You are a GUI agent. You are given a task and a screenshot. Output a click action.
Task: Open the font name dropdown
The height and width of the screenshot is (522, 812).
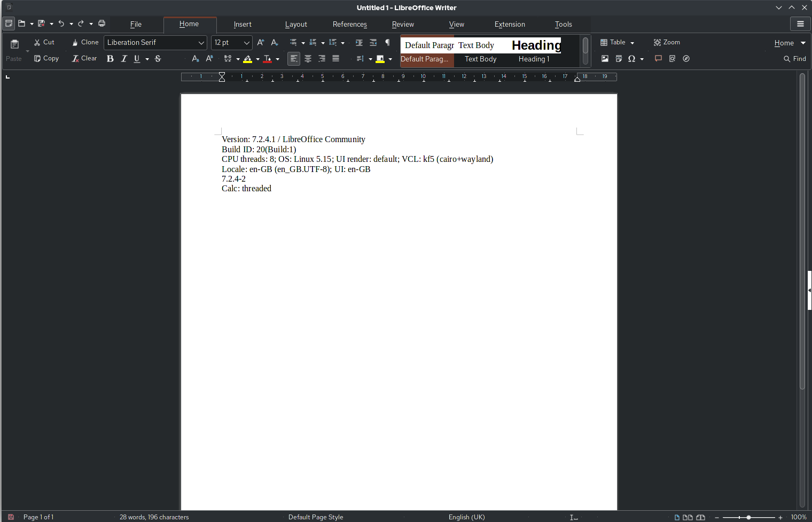pyautogui.click(x=201, y=42)
